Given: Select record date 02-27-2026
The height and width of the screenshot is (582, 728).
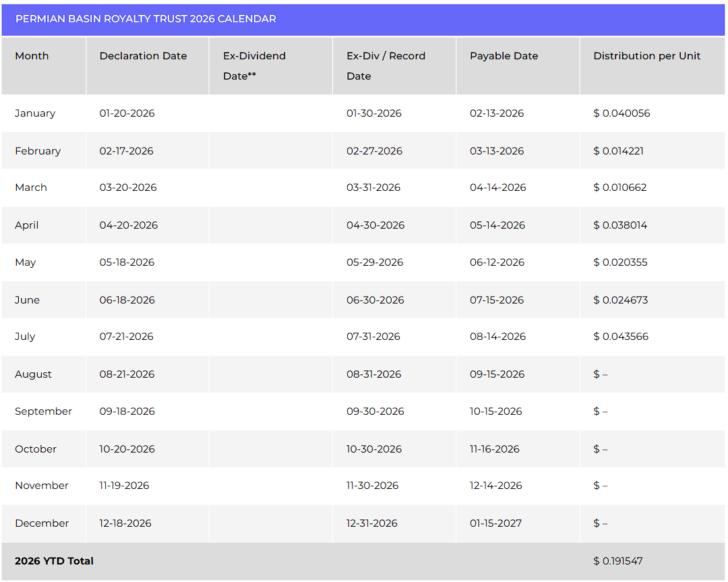Looking at the screenshot, I should coord(374,151).
